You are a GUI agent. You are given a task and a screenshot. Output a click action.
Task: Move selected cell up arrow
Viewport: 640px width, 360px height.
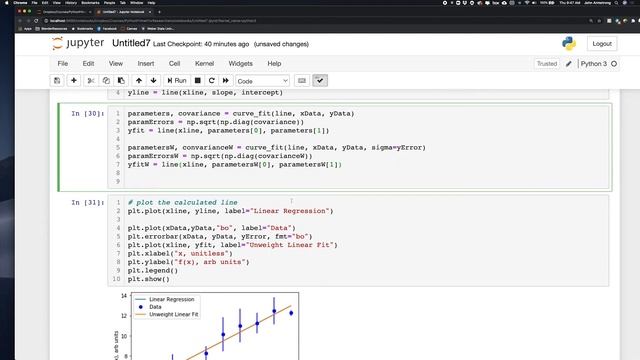click(x=139, y=81)
